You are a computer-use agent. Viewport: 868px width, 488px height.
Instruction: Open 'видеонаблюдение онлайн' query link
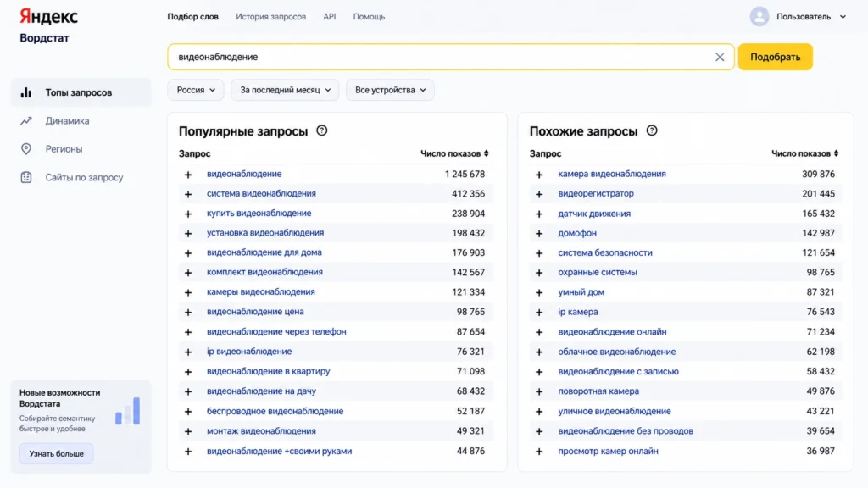[x=612, y=331]
